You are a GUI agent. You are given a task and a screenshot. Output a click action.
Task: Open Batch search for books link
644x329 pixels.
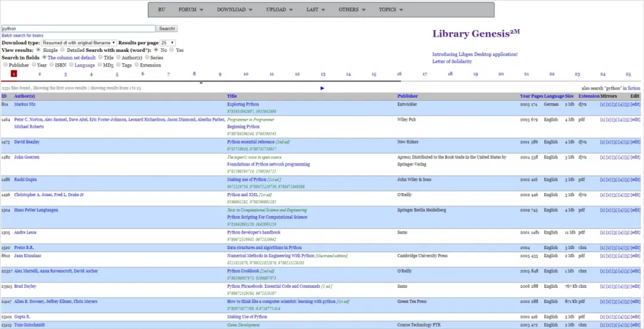(22, 36)
